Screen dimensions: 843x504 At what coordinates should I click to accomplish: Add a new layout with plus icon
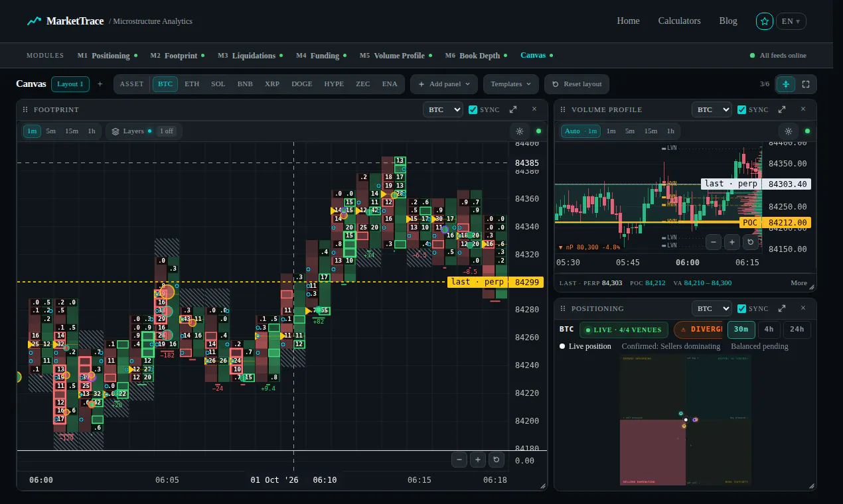tap(100, 84)
